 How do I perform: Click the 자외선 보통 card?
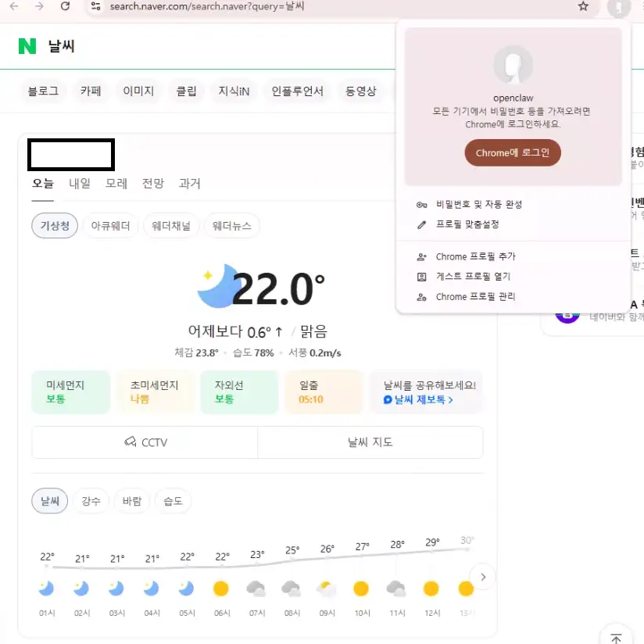239,392
